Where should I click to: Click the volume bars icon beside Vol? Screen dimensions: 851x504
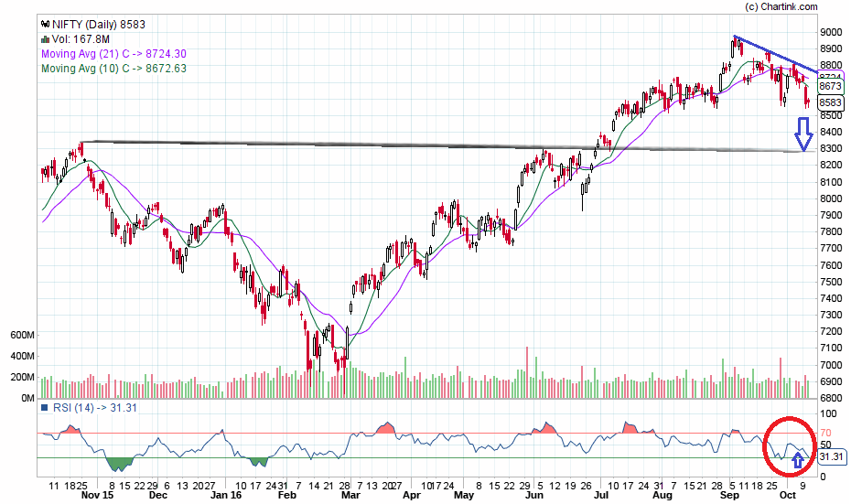pos(45,39)
